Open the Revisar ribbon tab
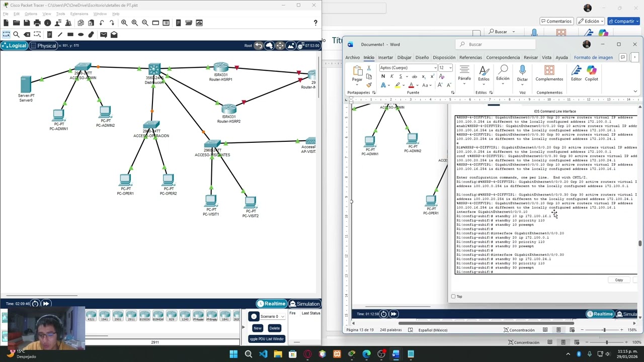Screen dimensions: 644x362 tap(530, 57)
